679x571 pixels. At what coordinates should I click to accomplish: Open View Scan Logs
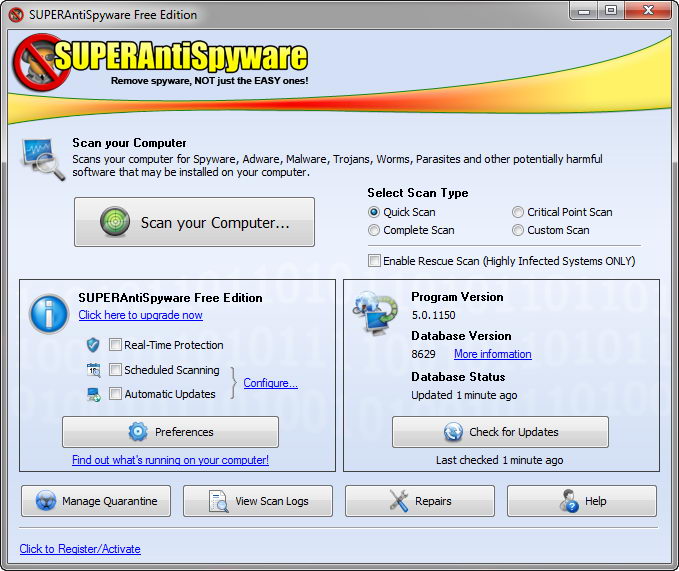pyautogui.click(x=258, y=501)
